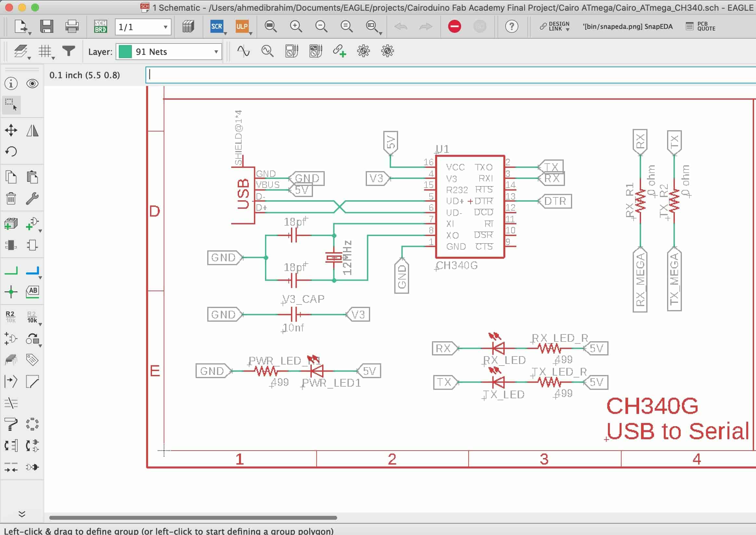Viewport: 756px width, 535px height.
Task: Select the Rotate tool
Action: click(11, 151)
